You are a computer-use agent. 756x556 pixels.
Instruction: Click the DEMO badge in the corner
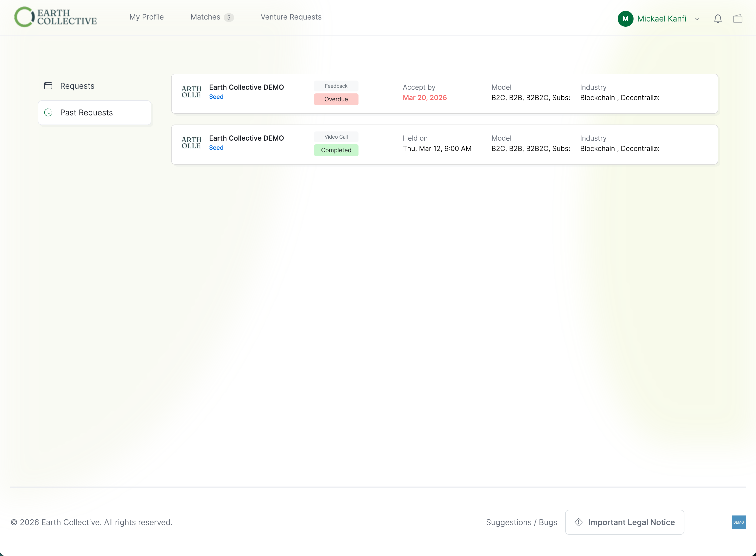point(738,523)
